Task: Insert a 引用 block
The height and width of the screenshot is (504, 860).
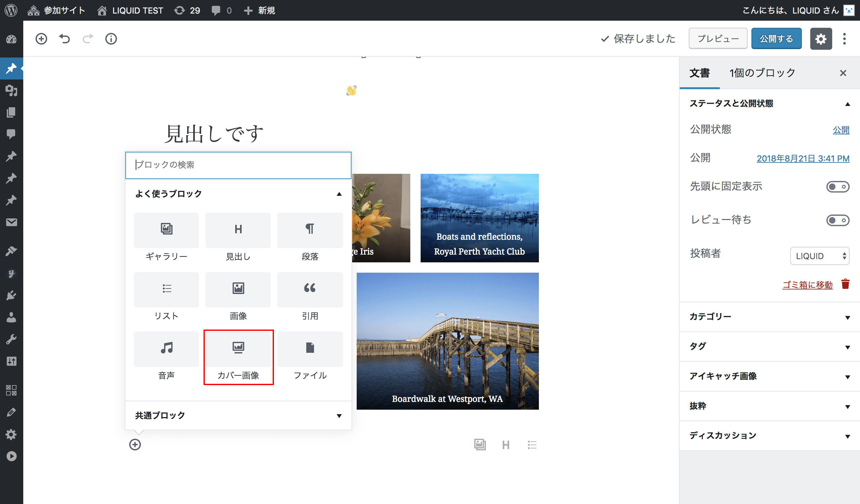Action: click(x=310, y=298)
